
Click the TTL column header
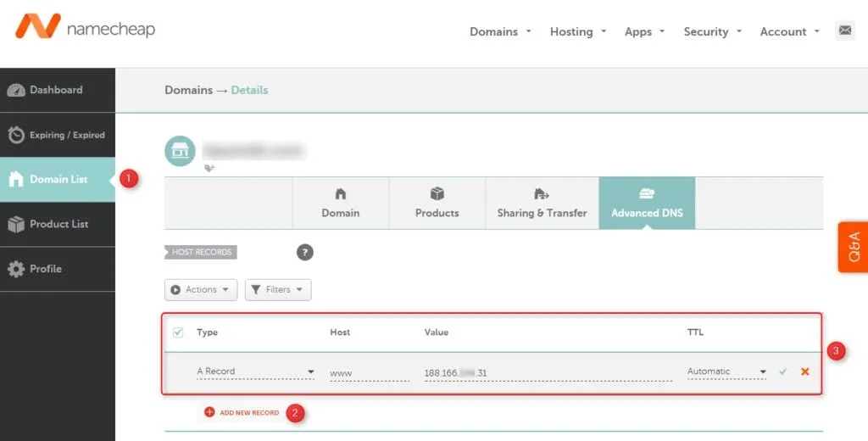click(x=695, y=332)
